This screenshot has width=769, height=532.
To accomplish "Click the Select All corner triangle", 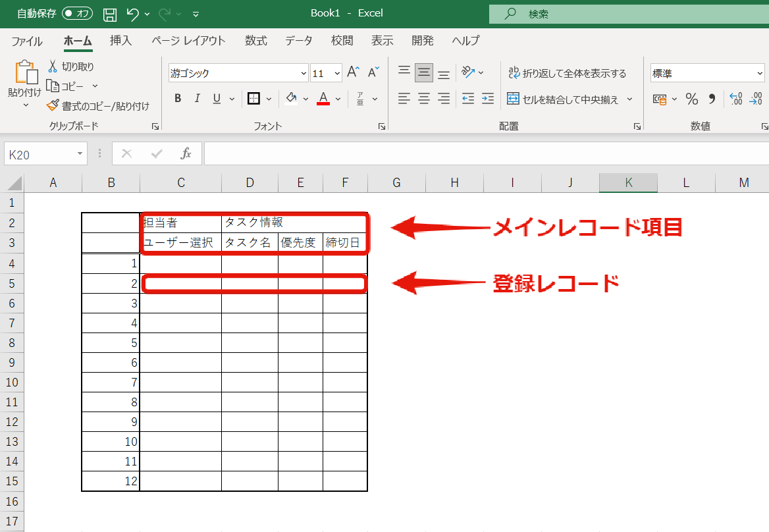I will click(x=14, y=184).
